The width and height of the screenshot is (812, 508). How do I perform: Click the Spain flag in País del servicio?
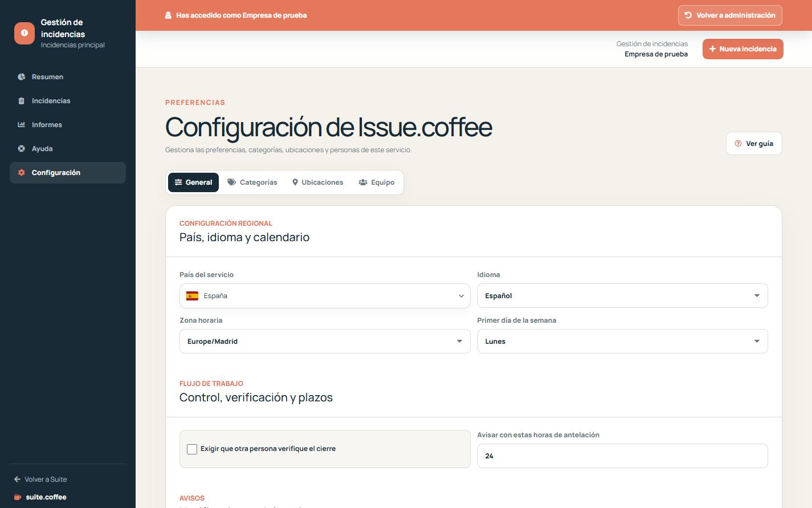[x=193, y=296]
